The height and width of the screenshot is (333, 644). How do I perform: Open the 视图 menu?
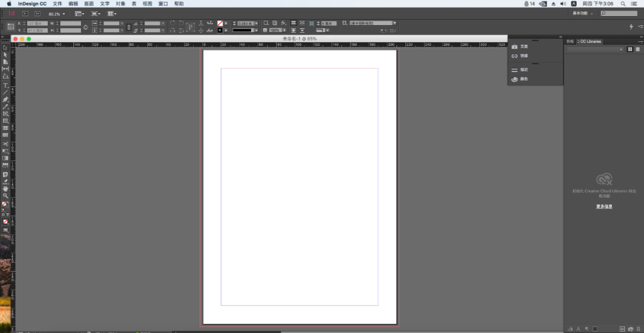point(147,4)
